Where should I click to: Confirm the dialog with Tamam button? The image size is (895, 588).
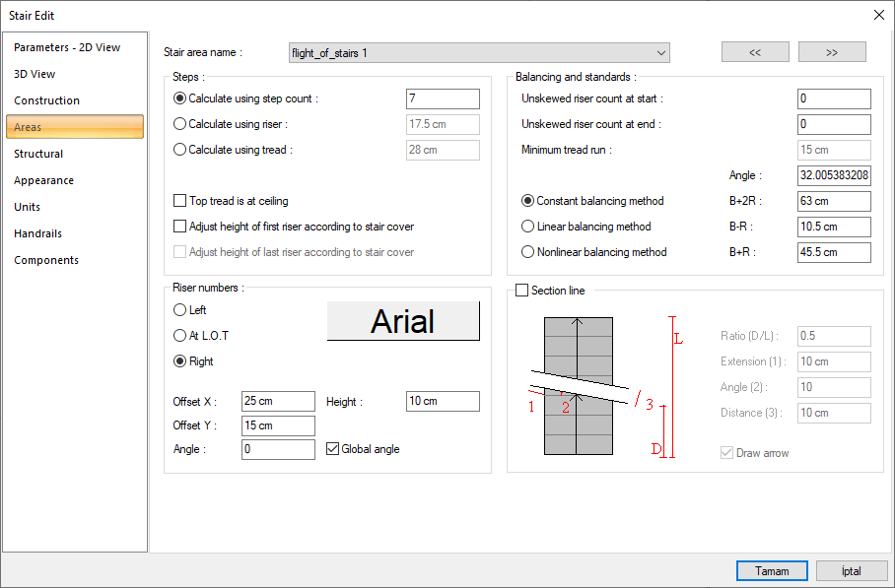(x=772, y=571)
